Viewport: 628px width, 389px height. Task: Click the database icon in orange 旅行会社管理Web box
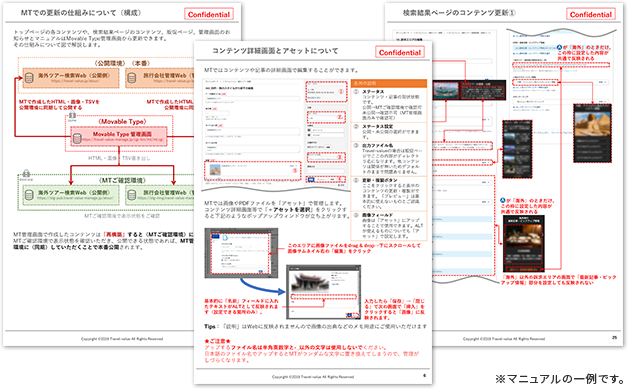pos(132,79)
